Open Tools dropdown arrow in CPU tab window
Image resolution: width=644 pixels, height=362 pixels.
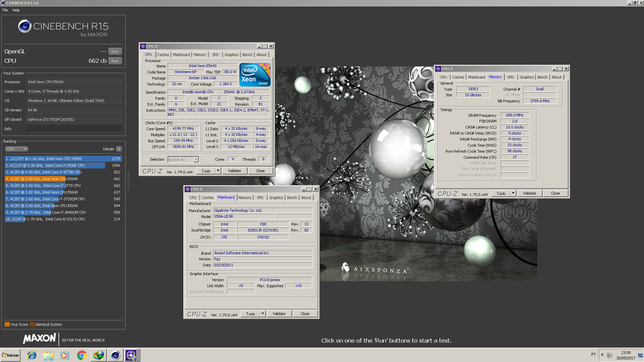(218, 171)
